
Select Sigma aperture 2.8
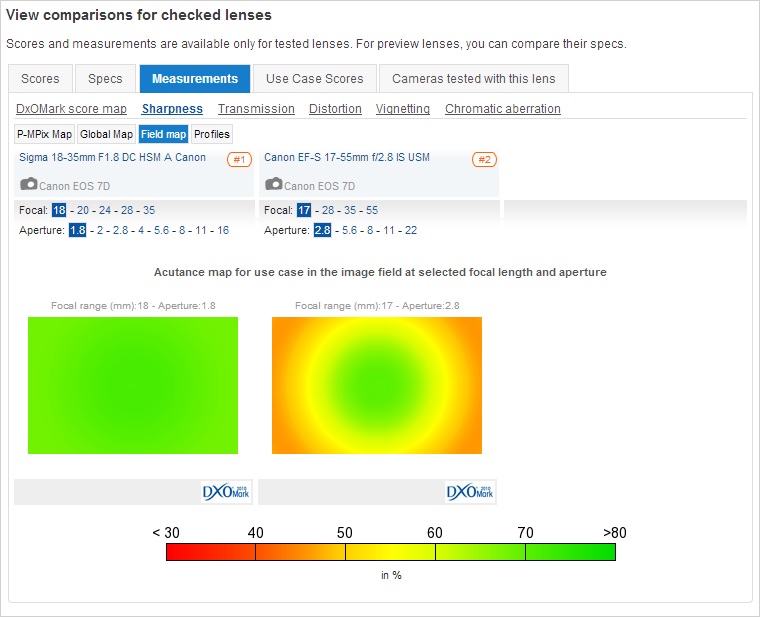coord(121,230)
